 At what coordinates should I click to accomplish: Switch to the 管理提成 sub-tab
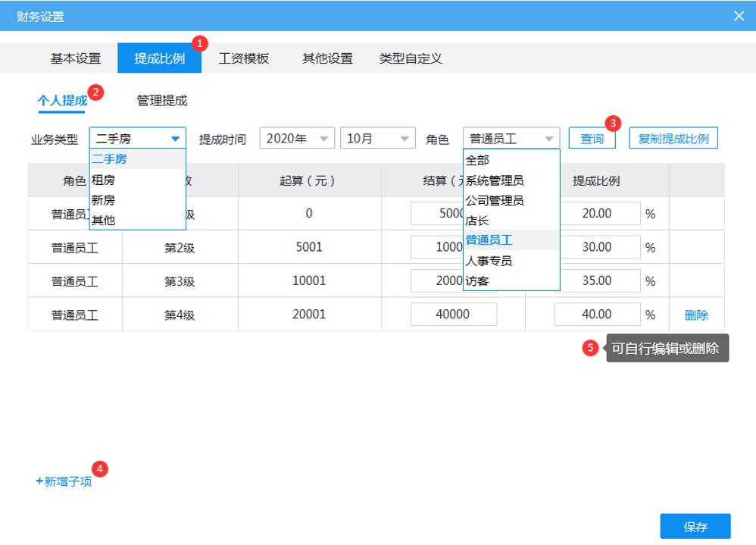pyautogui.click(x=162, y=100)
